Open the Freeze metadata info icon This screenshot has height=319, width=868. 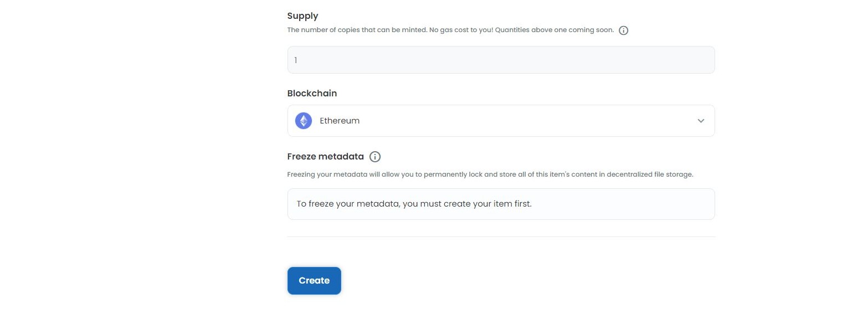pos(375,157)
